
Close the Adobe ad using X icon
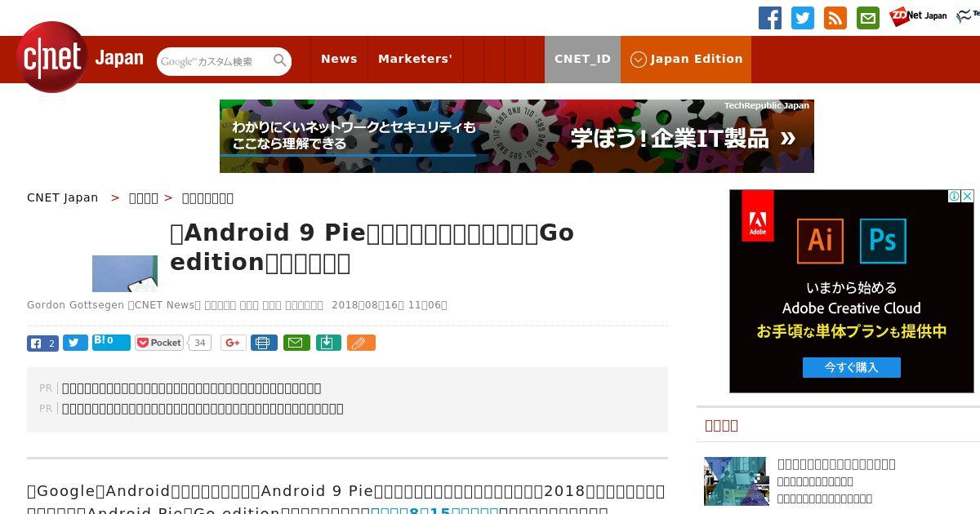[968, 197]
